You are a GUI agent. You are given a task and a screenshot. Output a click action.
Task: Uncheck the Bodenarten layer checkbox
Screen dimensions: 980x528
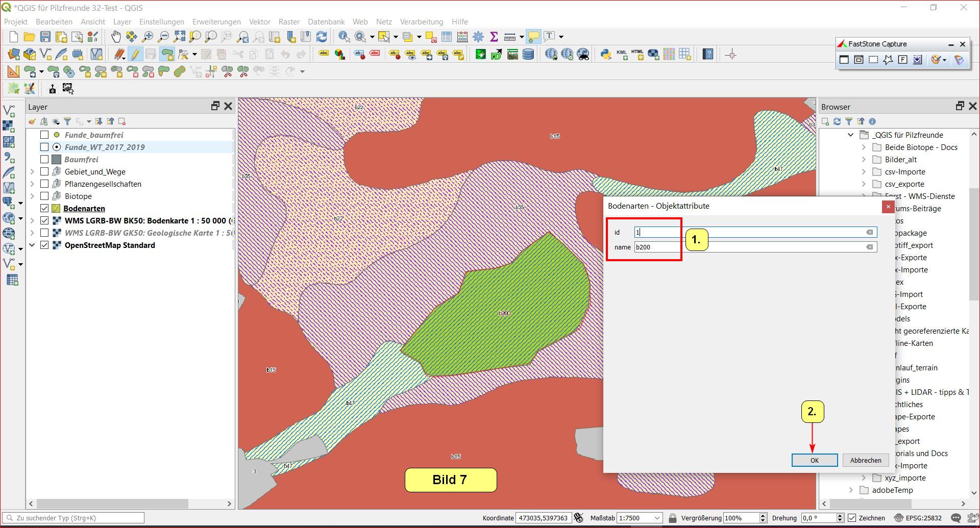click(x=44, y=208)
